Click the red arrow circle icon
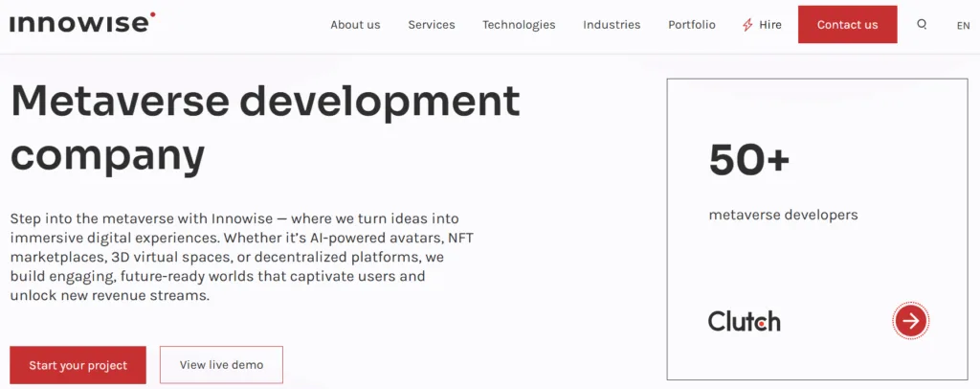The height and width of the screenshot is (389, 980). point(911,321)
